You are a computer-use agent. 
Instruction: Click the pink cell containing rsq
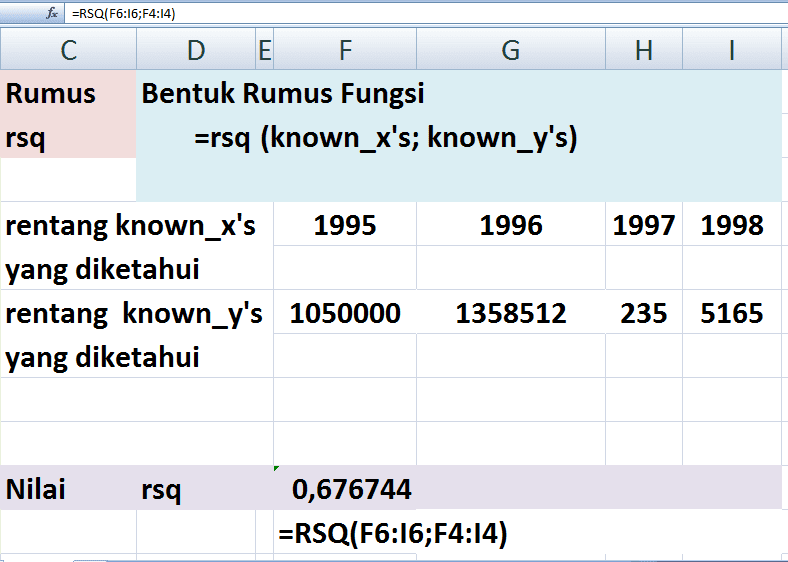(x=68, y=137)
